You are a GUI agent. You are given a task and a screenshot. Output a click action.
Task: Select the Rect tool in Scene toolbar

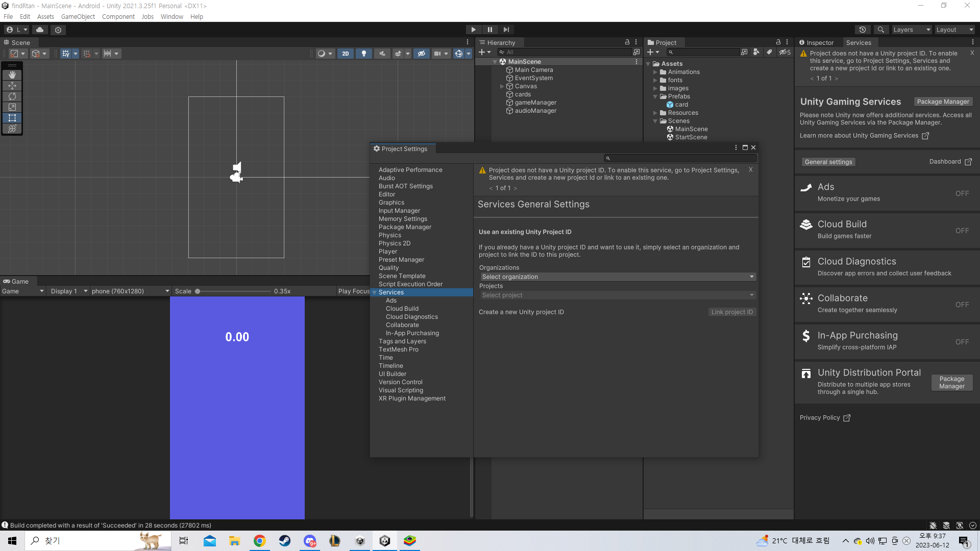coord(12,118)
